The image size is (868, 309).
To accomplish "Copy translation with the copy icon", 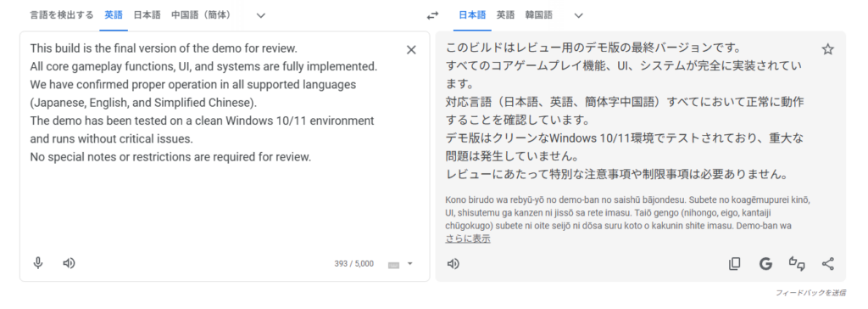I will (x=735, y=263).
